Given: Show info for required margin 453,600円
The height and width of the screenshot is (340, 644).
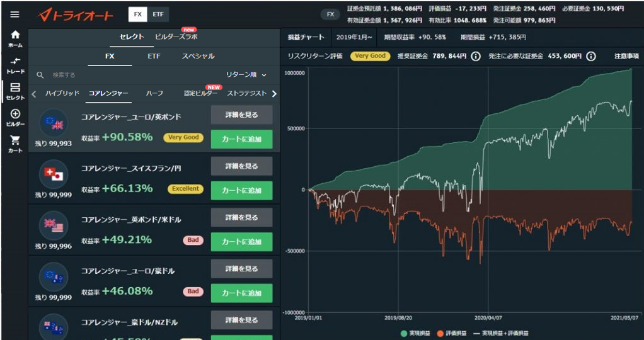Looking at the screenshot, I should (590, 56).
